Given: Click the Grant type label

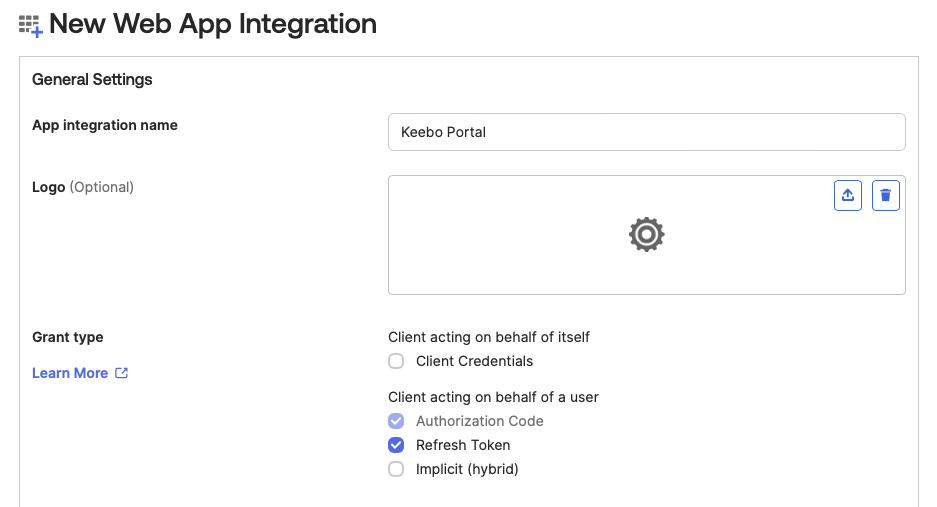Looking at the screenshot, I should click(x=68, y=337).
